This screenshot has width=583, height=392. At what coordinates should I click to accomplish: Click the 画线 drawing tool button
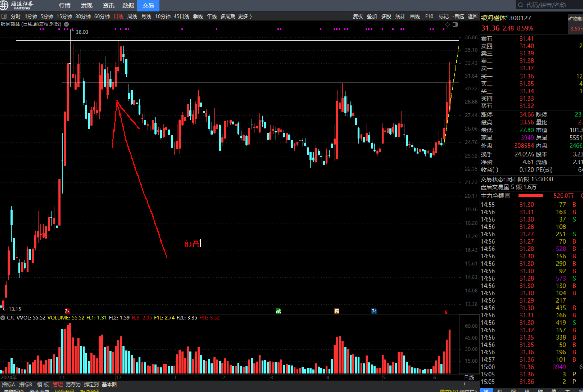[x=415, y=16]
